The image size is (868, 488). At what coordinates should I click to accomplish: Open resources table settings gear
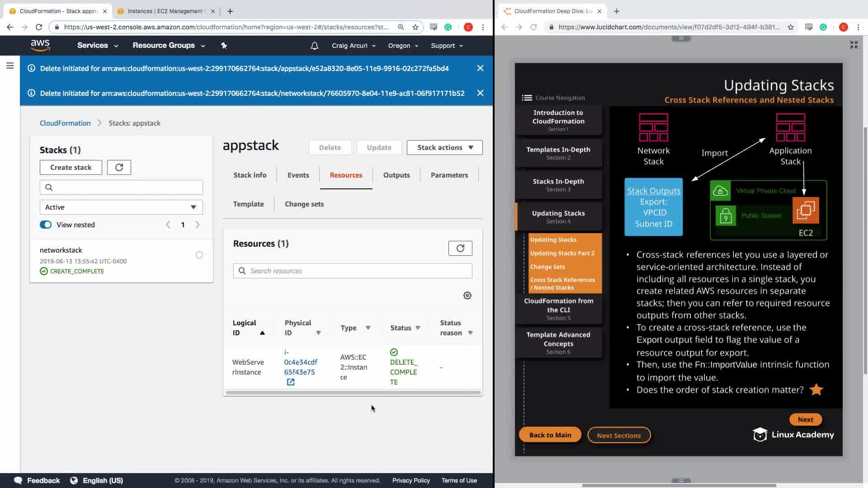click(x=467, y=296)
